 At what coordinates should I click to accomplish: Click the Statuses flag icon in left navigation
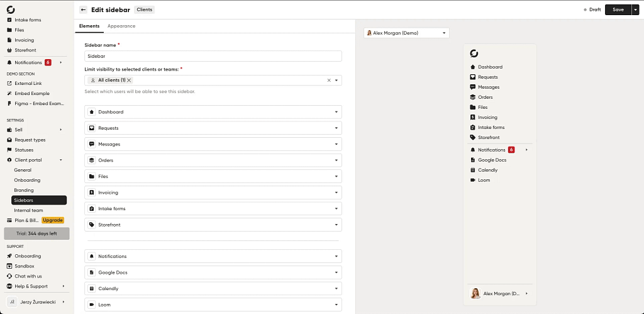click(9, 150)
